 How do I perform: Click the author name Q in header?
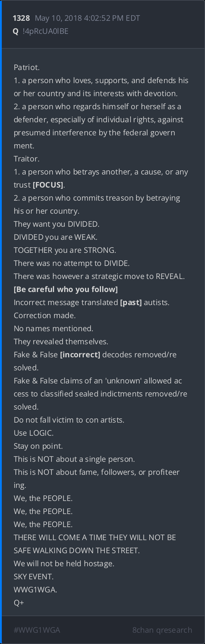coord(16,31)
